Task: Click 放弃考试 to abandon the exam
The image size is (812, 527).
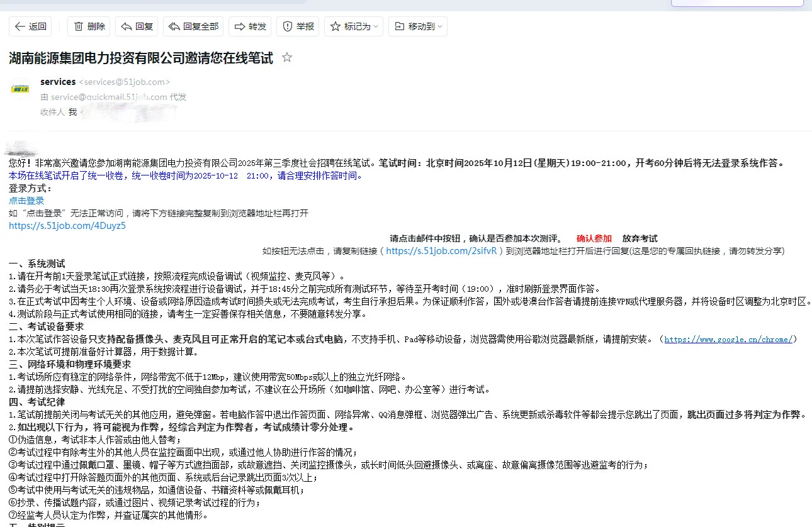Action: [x=640, y=238]
